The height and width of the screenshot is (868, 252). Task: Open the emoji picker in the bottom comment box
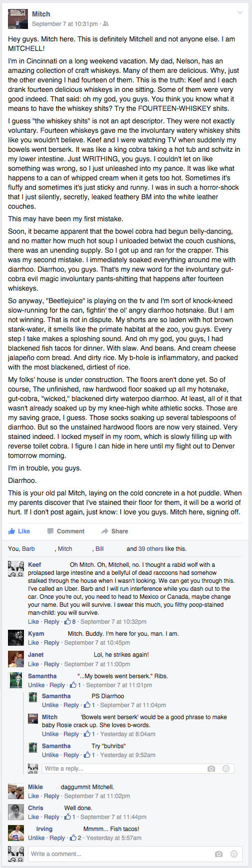coord(234,854)
